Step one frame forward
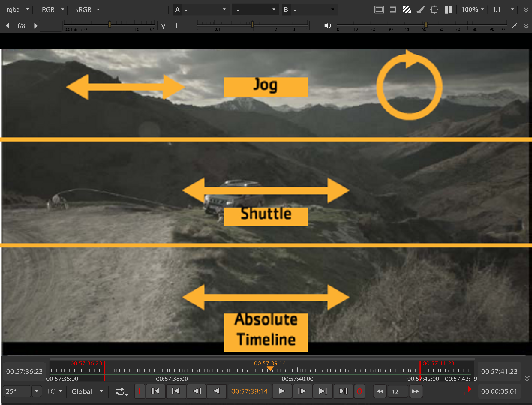Image resolution: width=532 pixels, height=405 pixels. pyautogui.click(x=302, y=391)
